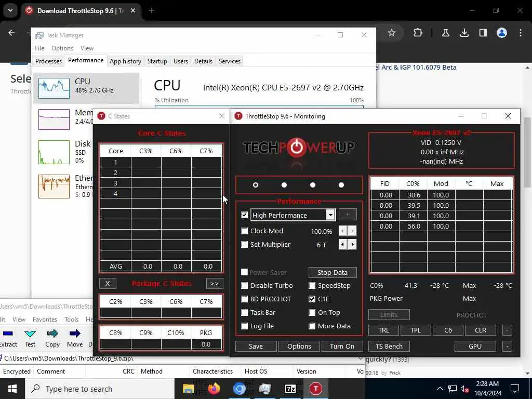Click the X button beside Package C States
Screen dimensions: 532x399
(x=108, y=283)
